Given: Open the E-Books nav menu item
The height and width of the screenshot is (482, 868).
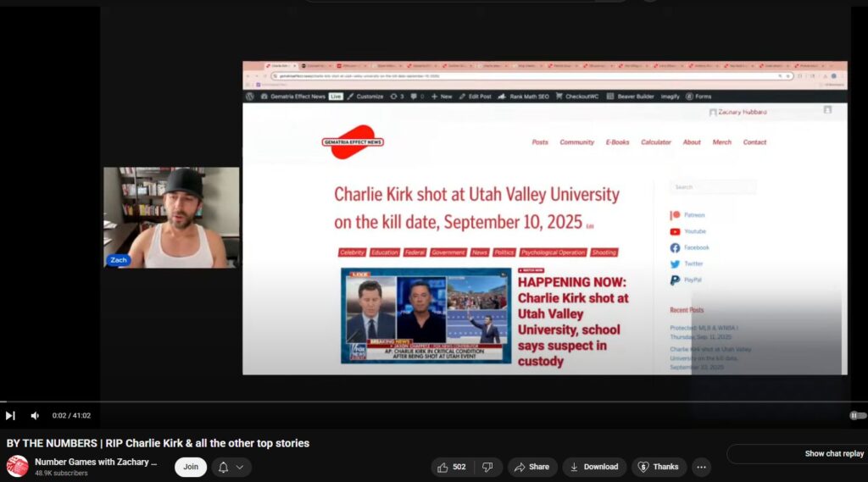Looking at the screenshot, I should (x=617, y=142).
